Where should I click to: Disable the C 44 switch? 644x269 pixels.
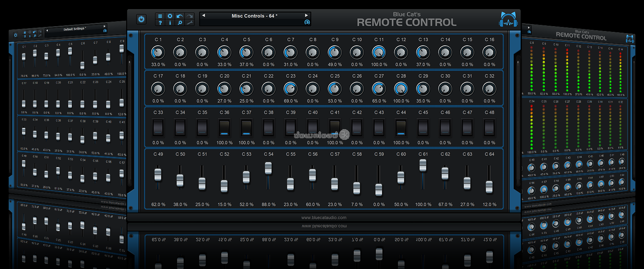coord(401,128)
